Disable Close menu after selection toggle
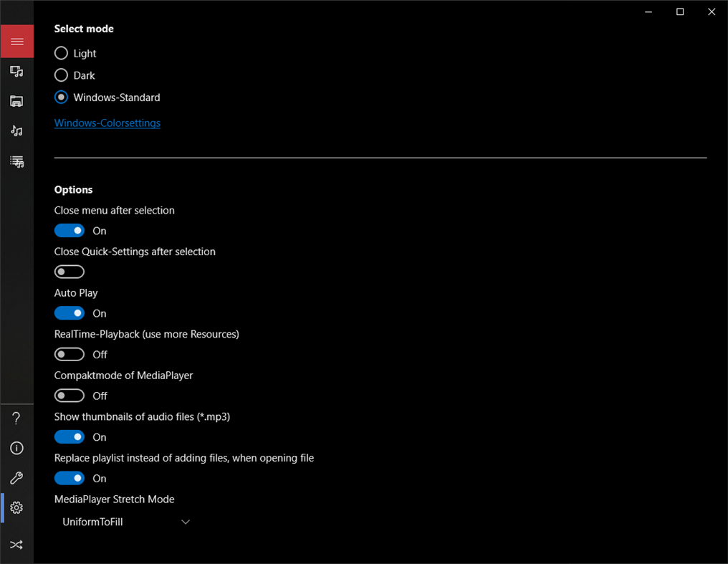Image resolution: width=728 pixels, height=564 pixels. click(70, 231)
